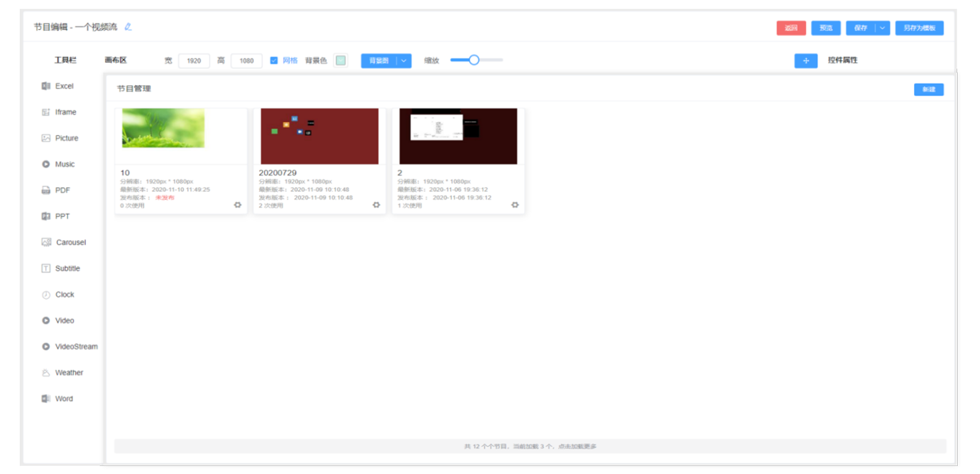Select the Iframe widget icon
980x474 pixels.
pyautogui.click(x=46, y=112)
